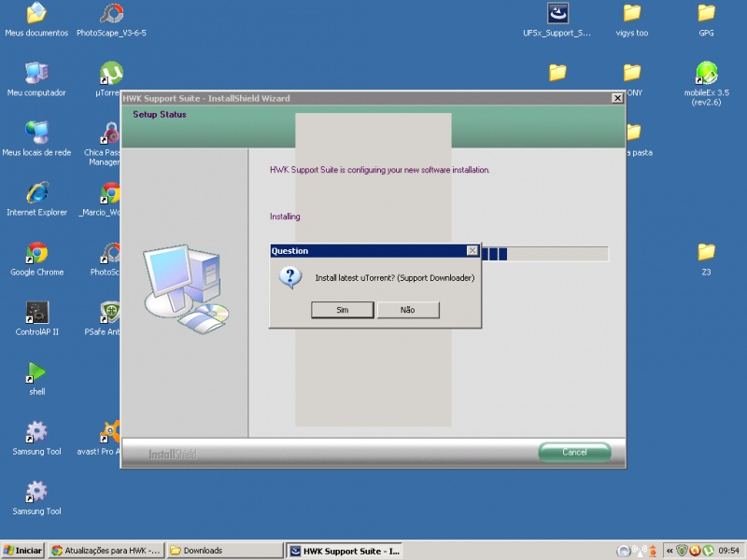The width and height of the screenshot is (747, 560).
Task: Click the blue question mark icon
Action: click(x=290, y=277)
